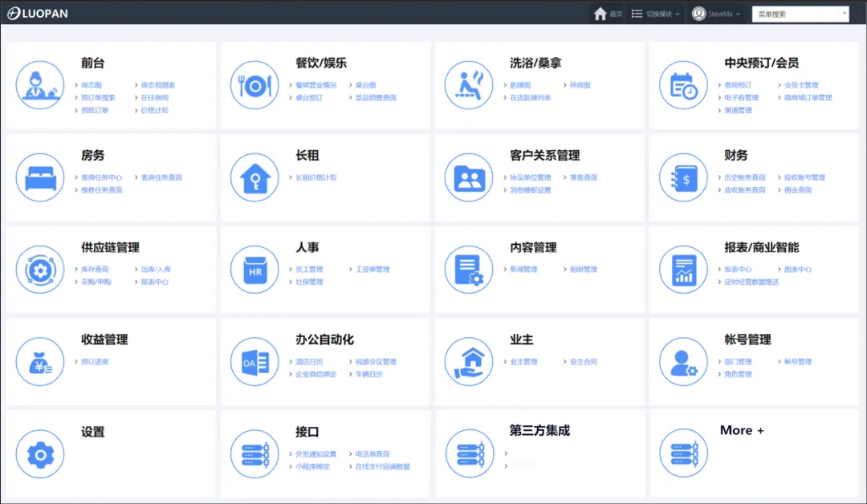The height and width of the screenshot is (504, 867).
Task: Click the More + card heading
Action: [x=740, y=430]
